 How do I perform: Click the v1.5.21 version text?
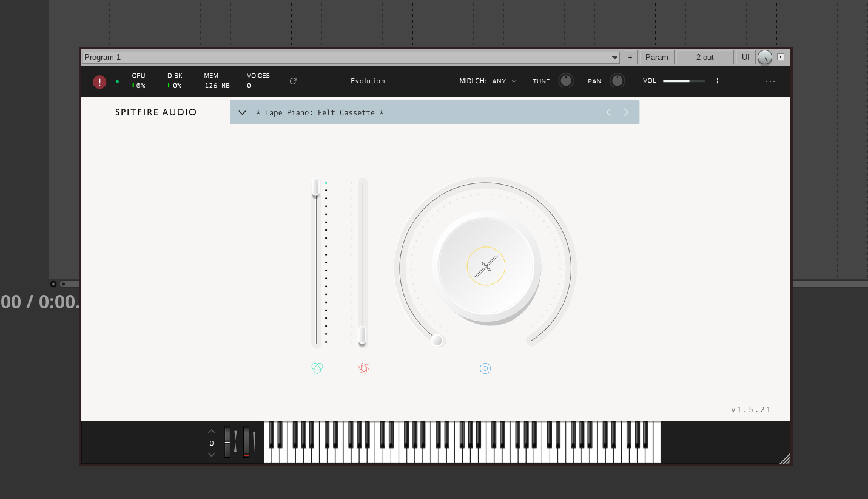pos(751,410)
